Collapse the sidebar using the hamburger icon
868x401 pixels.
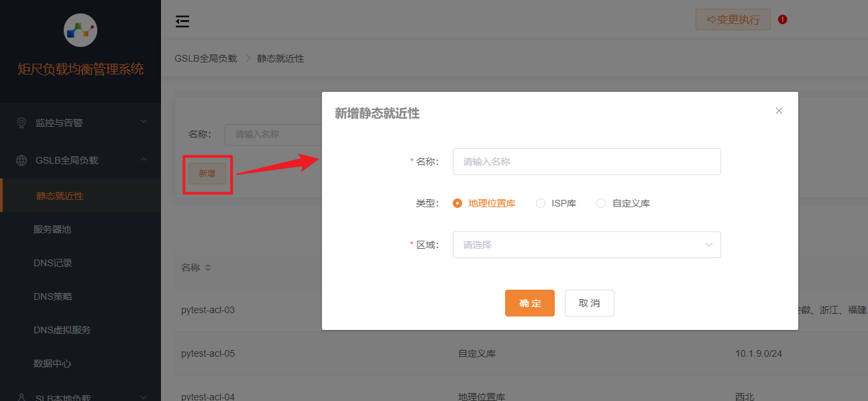click(182, 21)
